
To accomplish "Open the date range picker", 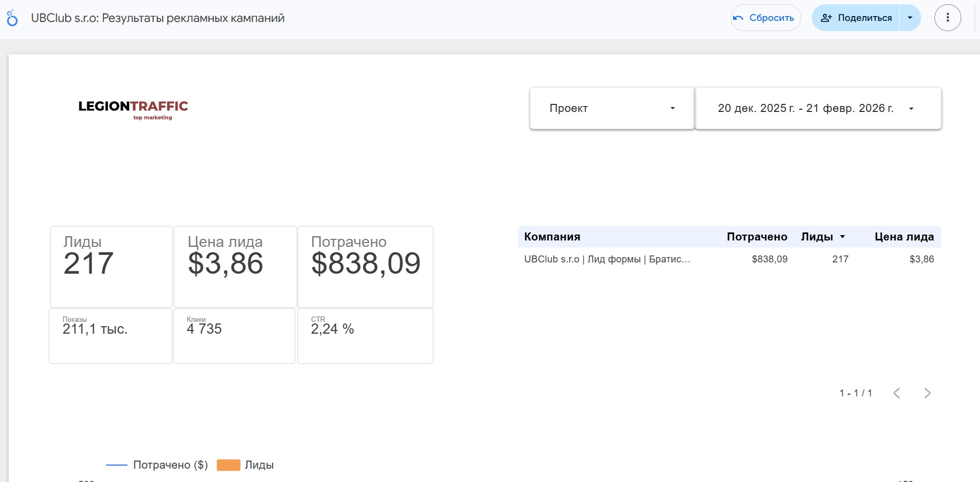I will coord(818,108).
